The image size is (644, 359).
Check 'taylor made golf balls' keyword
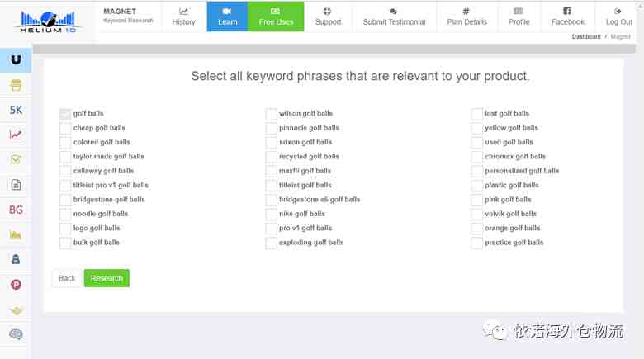(x=65, y=157)
